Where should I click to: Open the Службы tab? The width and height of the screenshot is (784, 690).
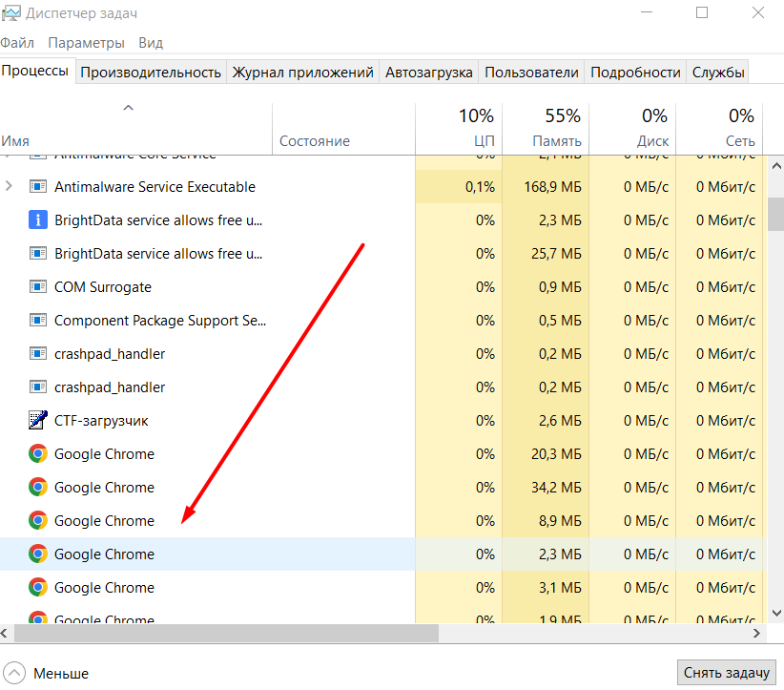click(x=718, y=73)
